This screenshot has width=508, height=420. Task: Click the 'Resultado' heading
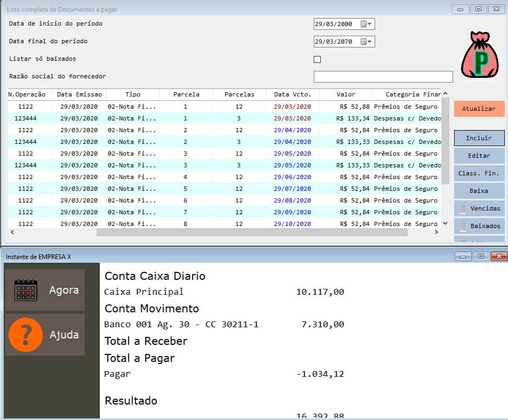pos(131,401)
